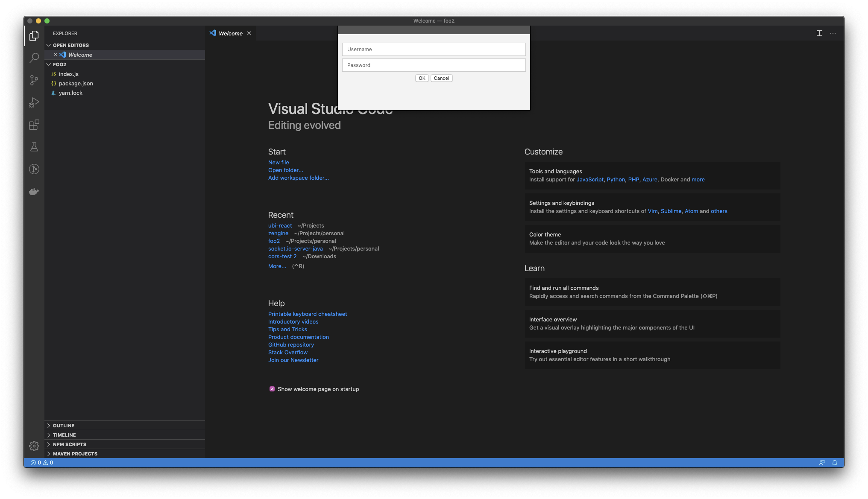Click the errors and warnings status indicator

(x=42, y=462)
